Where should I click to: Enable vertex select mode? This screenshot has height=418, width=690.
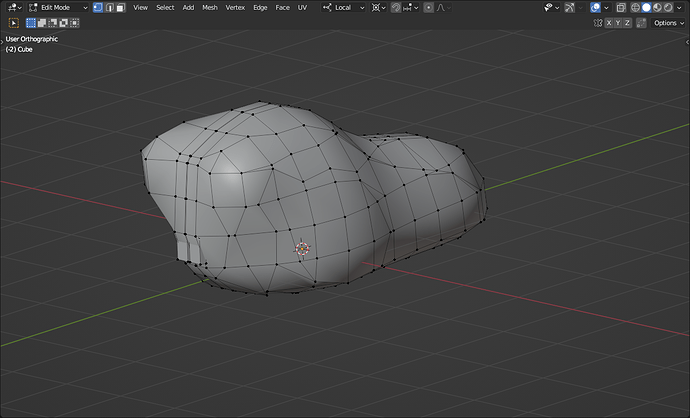click(98, 7)
